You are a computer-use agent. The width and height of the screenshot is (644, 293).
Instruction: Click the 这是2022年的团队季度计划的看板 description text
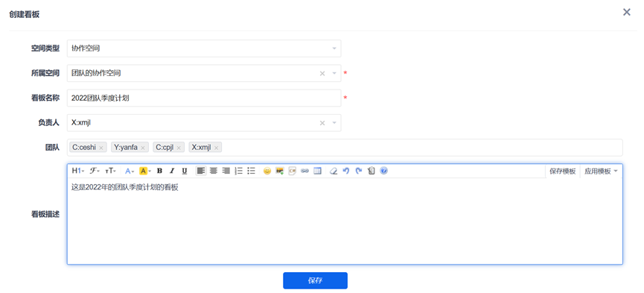point(125,188)
